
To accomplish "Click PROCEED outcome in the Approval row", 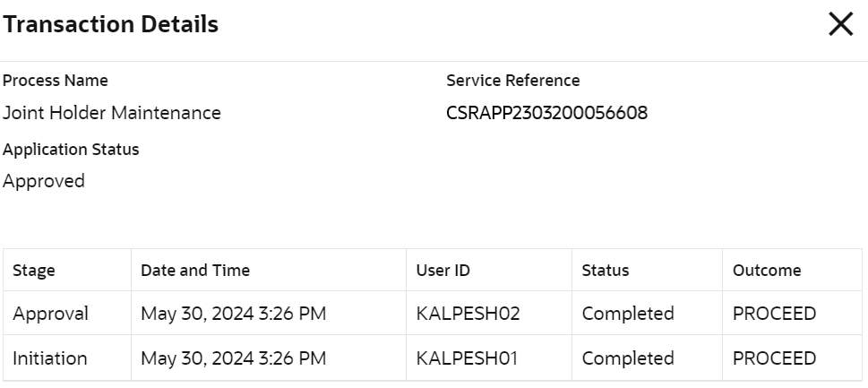I will (x=775, y=314).
